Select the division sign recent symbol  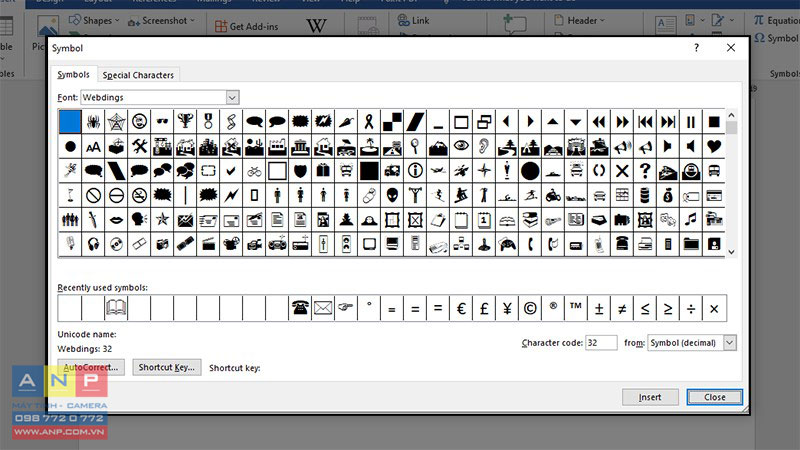(691, 308)
